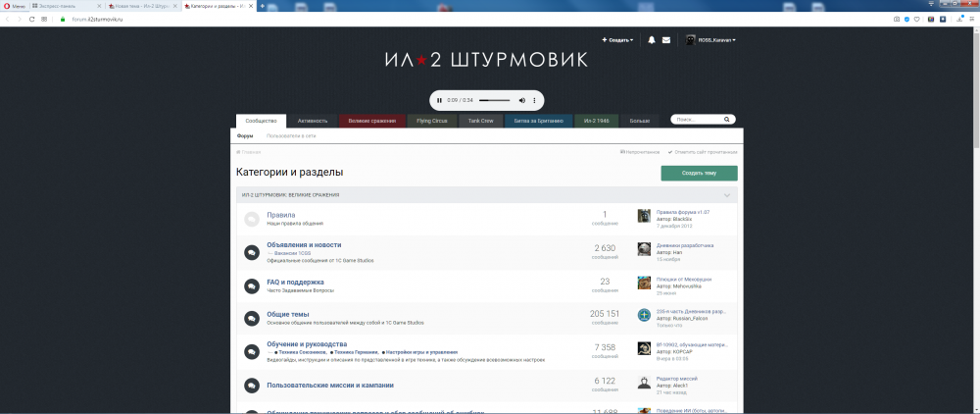Open the Flying Circus tab

(432, 121)
